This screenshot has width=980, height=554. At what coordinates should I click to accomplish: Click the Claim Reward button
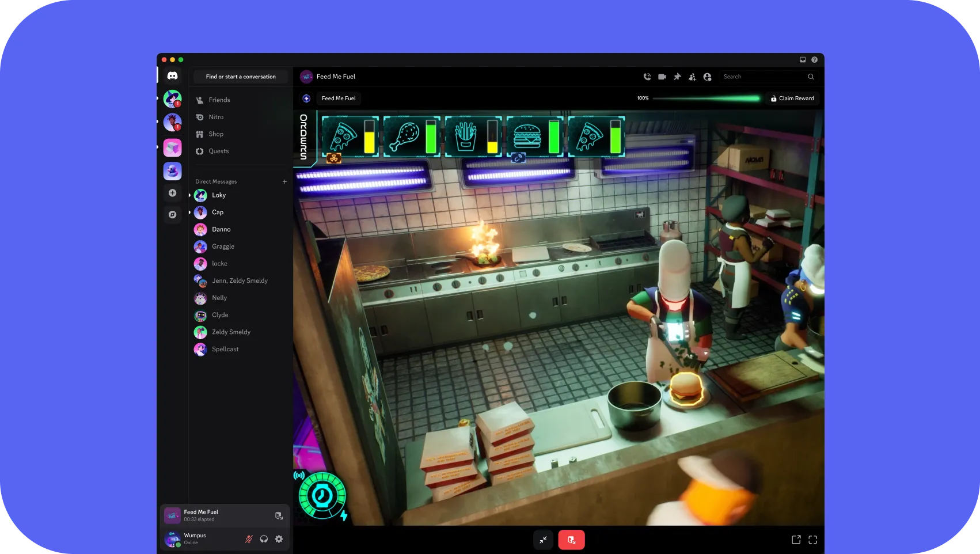792,98
